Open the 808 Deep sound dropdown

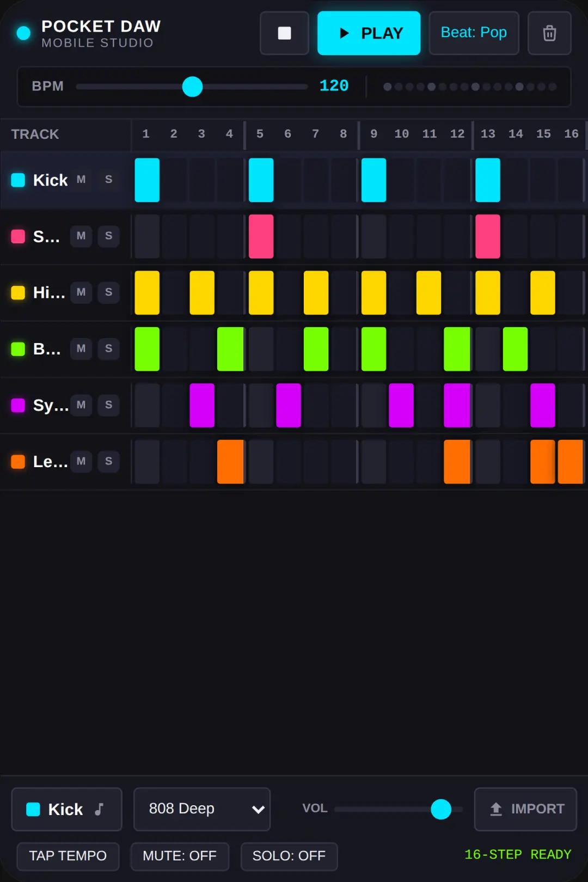click(202, 809)
